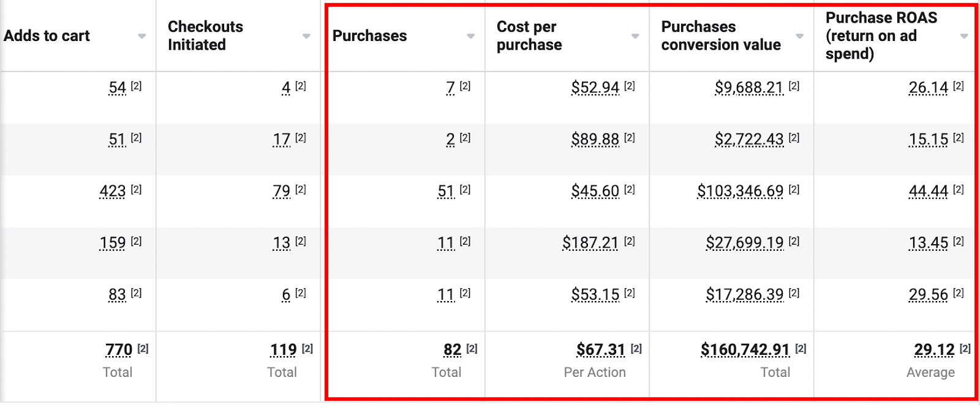Screen dimensions: 980x405
Task: Select the 423 adds to cart value
Action: click(x=113, y=191)
